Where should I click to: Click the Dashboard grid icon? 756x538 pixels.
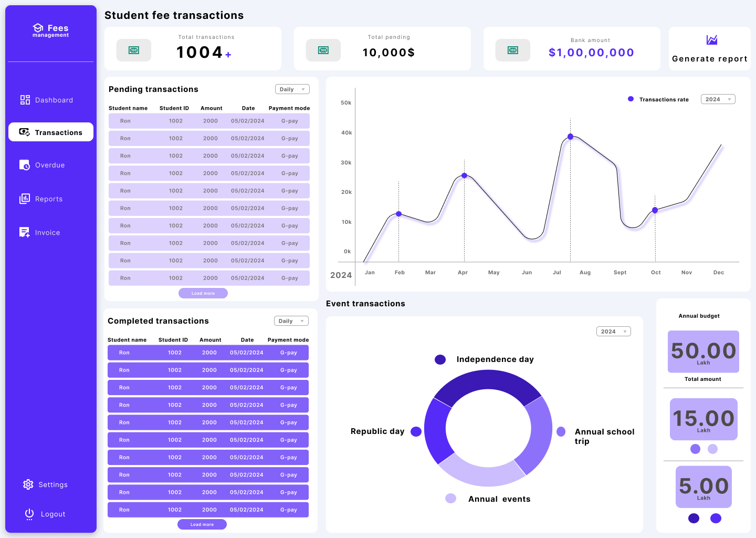[x=25, y=100]
